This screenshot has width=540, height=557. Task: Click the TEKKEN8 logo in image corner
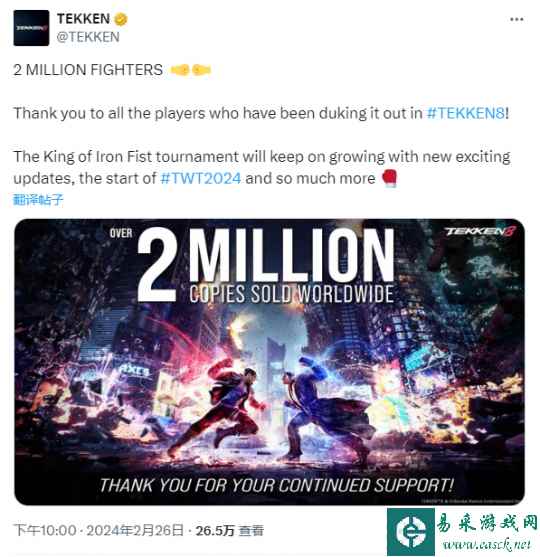[x=480, y=232]
